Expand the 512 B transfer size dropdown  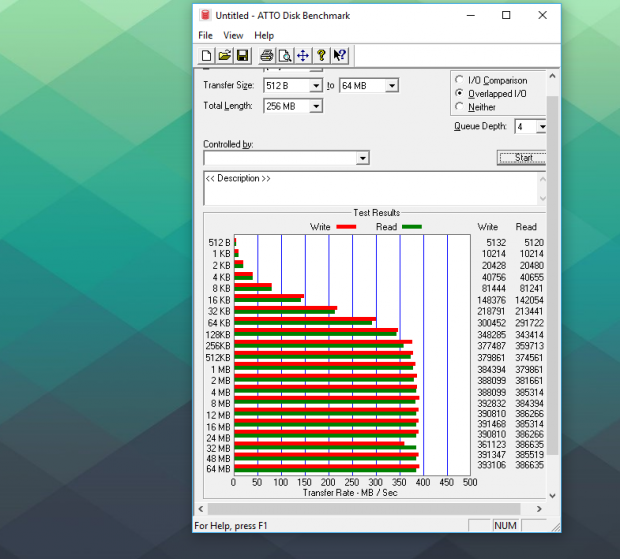point(316,86)
